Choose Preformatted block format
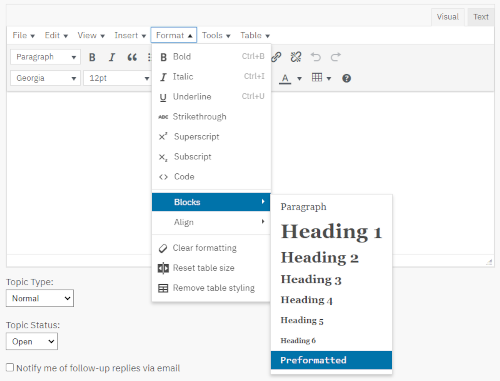This screenshot has width=500, height=381. (x=331, y=360)
